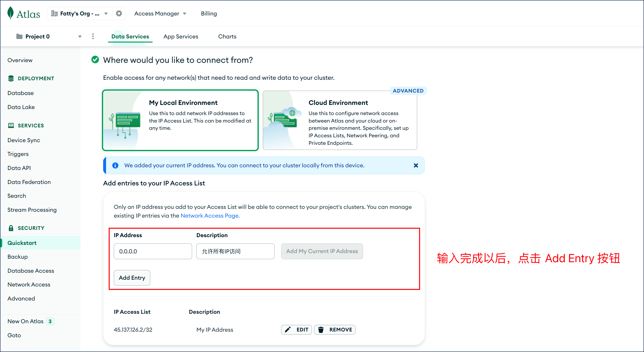The image size is (644, 352).
Task: Open Data Lake in the sidebar
Action: [21, 107]
